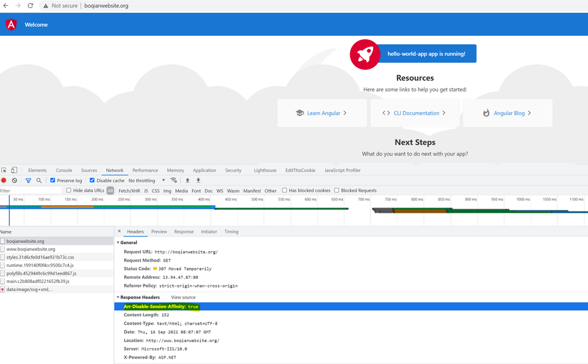Select the Headers tab in request details
The height and width of the screenshot is (364, 588).
(x=135, y=232)
